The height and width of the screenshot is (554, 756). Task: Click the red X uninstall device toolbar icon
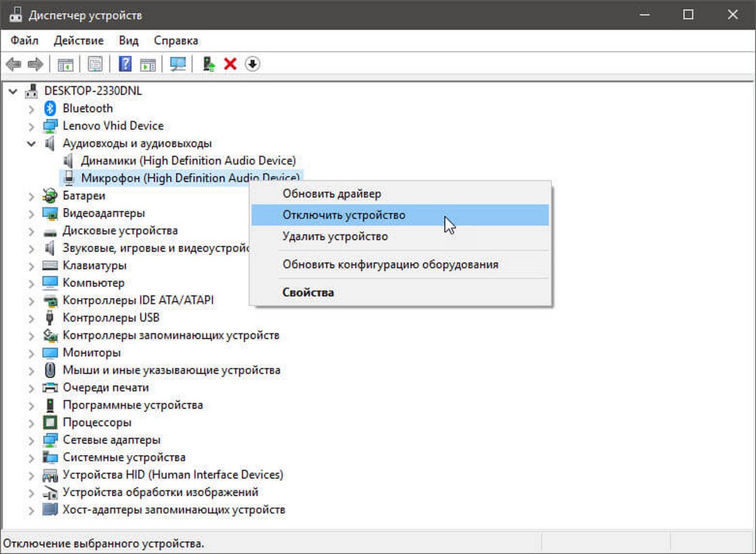click(x=231, y=64)
